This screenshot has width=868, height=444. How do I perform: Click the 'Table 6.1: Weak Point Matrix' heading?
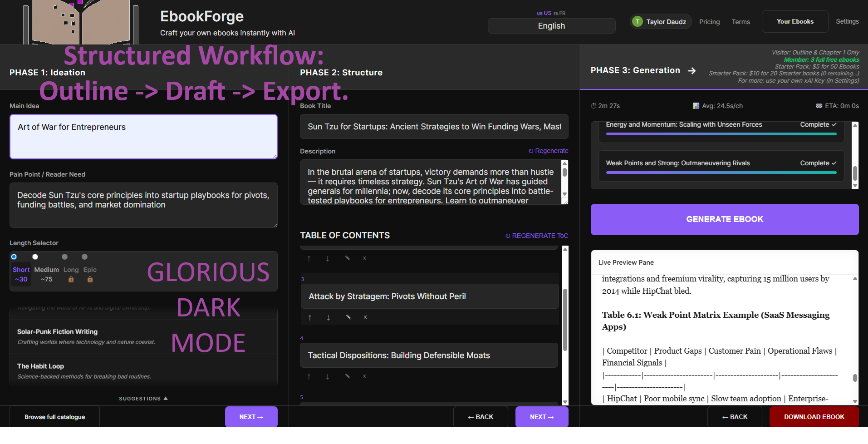click(x=716, y=321)
